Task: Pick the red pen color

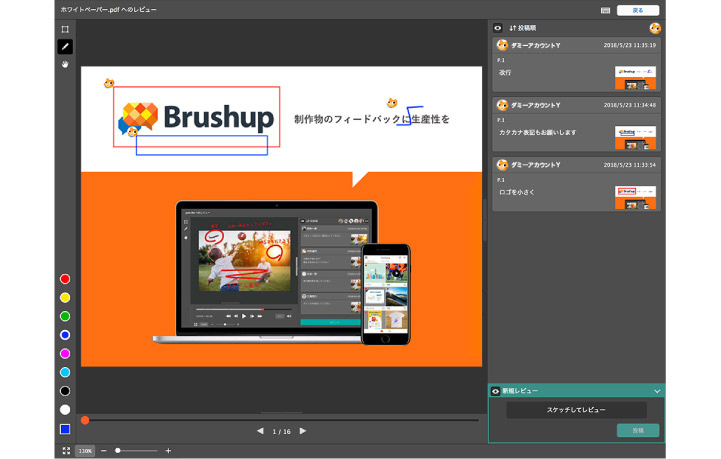Action: 65,279
